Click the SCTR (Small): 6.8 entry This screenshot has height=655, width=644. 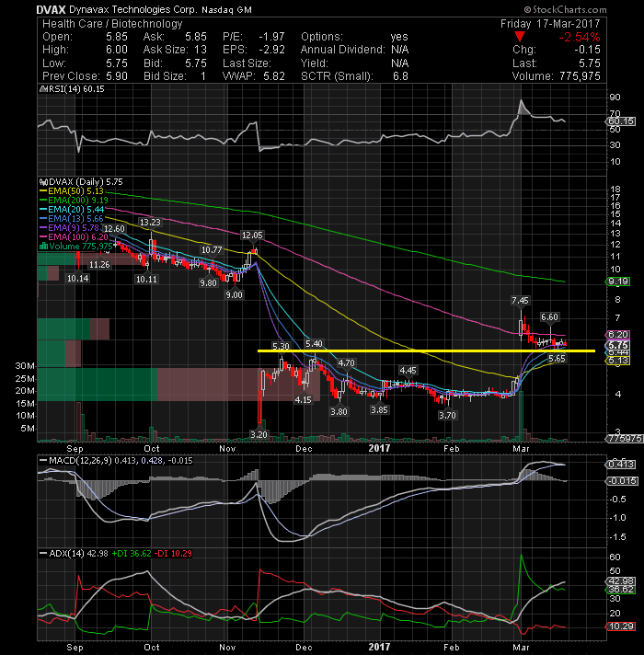(354, 76)
